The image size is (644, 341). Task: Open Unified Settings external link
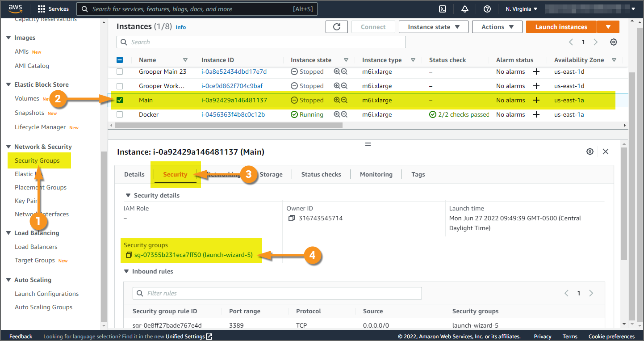coord(189,337)
